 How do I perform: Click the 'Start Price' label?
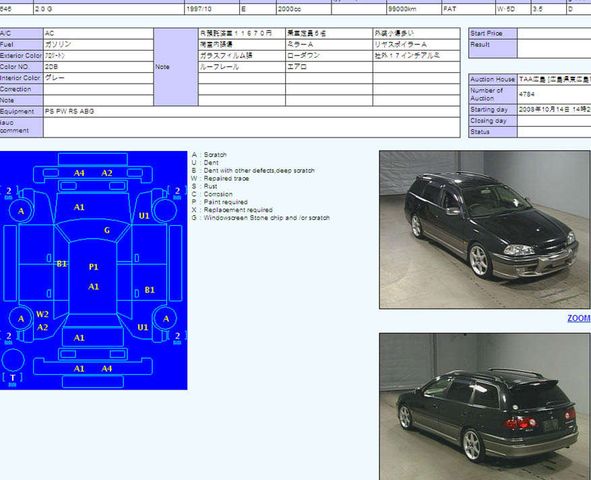point(493,34)
